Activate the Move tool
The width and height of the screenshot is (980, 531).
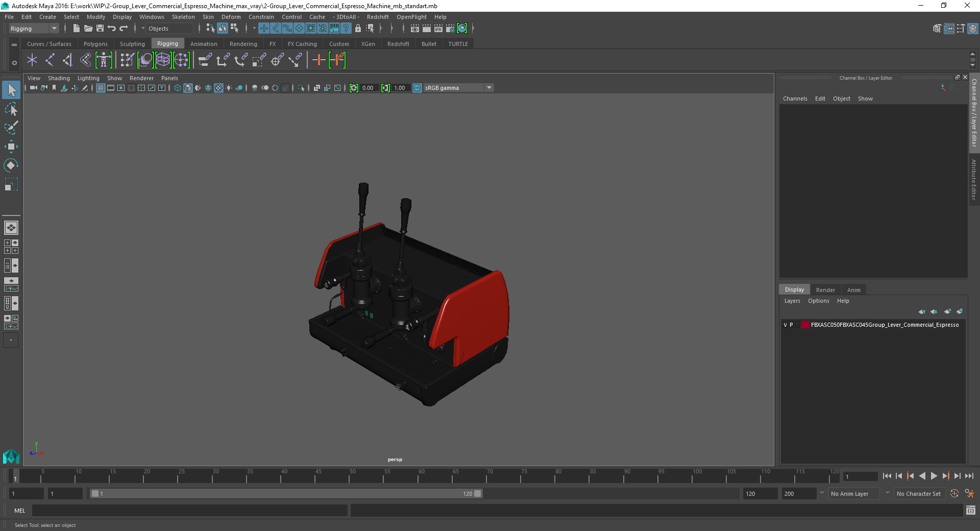click(11, 147)
